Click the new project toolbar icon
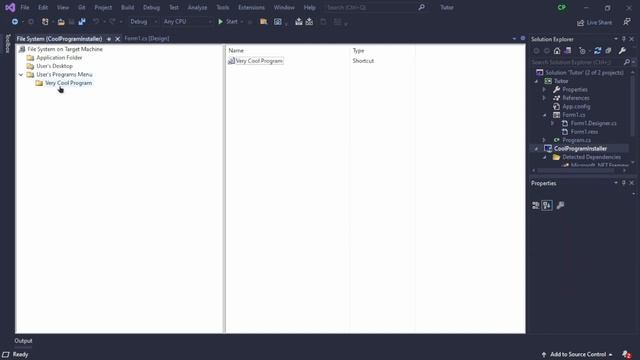 pos(45,22)
